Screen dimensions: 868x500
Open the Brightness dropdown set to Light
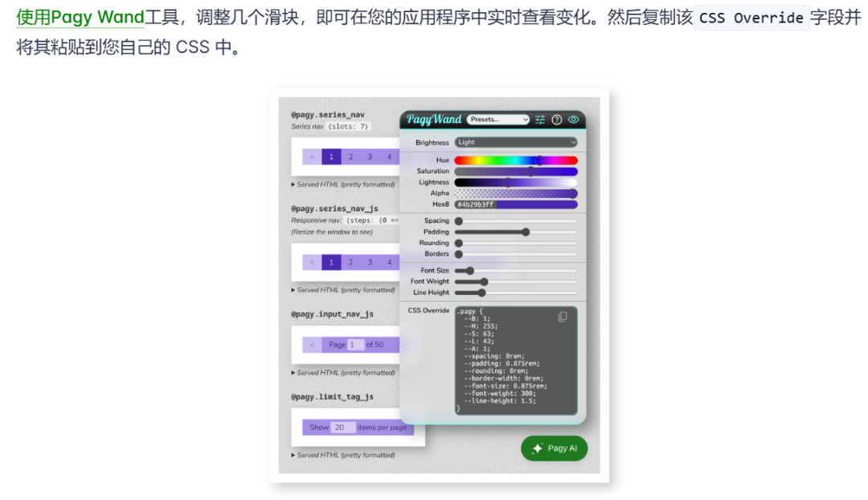point(516,142)
